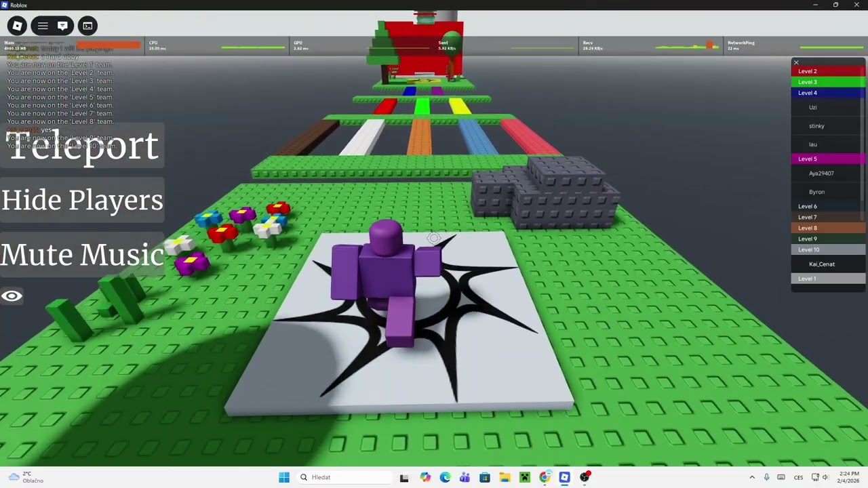Click the Roblox taskbar icon
Image resolution: width=868 pixels, height=488 pixels.
tap(564, 477)
